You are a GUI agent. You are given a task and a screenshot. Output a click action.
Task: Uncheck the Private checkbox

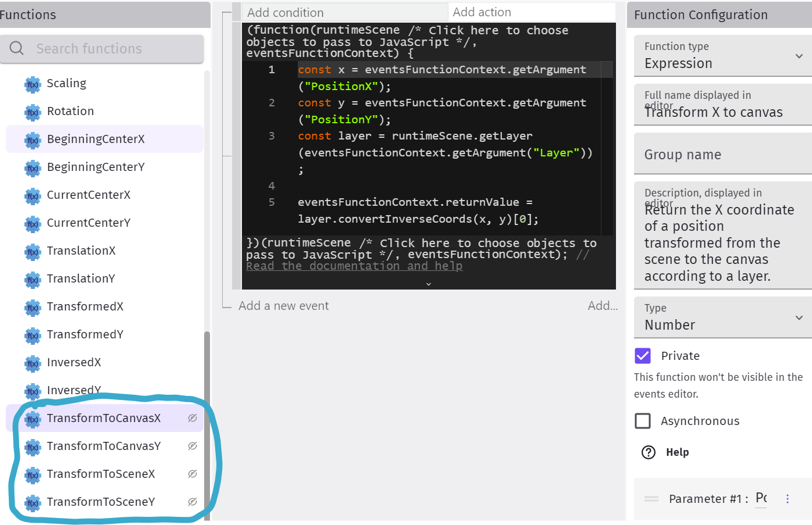click(x=643, y=356)
